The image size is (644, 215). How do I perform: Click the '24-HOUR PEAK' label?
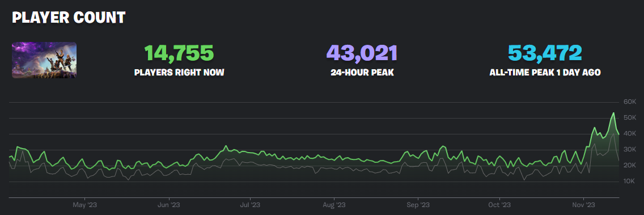362,73
